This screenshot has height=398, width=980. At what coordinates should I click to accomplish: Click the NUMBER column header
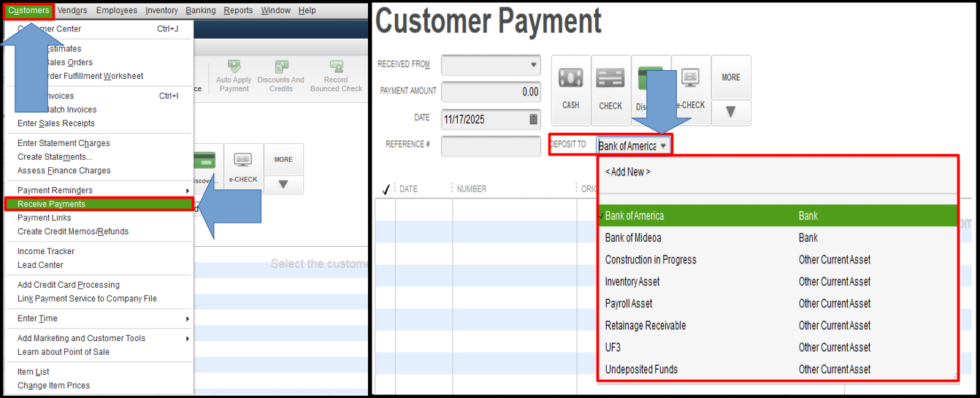[x=472, y=188]
